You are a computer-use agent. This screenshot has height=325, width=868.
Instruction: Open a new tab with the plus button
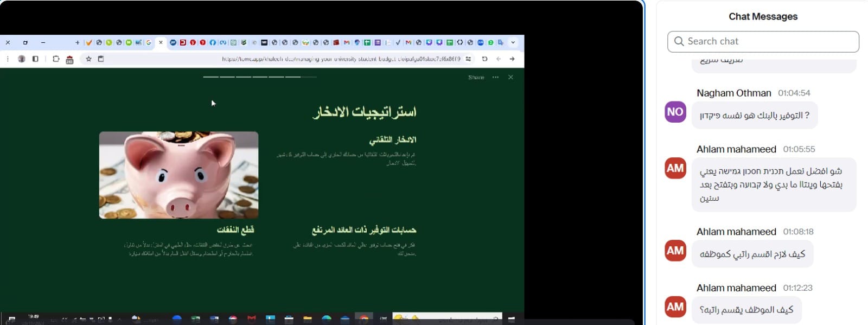(77, 42)
